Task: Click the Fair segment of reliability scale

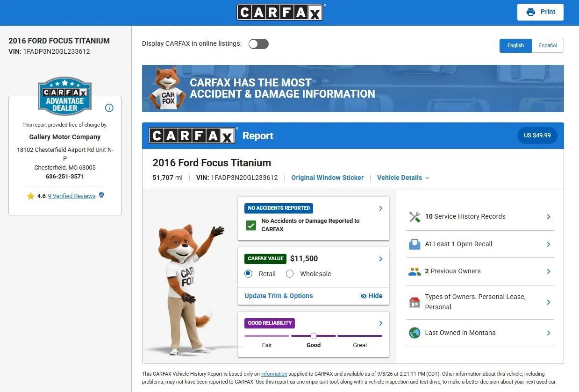Action: (267, 336)
